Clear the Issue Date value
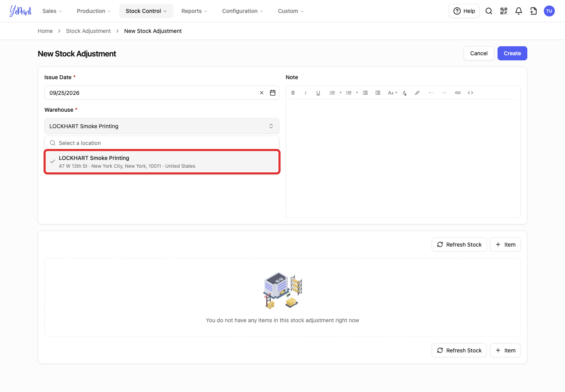Image resolution: width=565 pixels, height=392 pixels. (262, 93)
